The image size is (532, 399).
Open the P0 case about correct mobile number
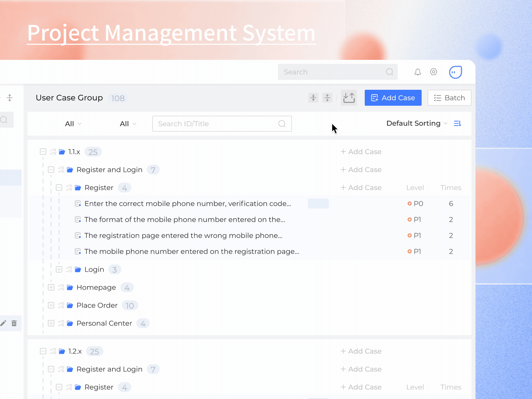188,203
